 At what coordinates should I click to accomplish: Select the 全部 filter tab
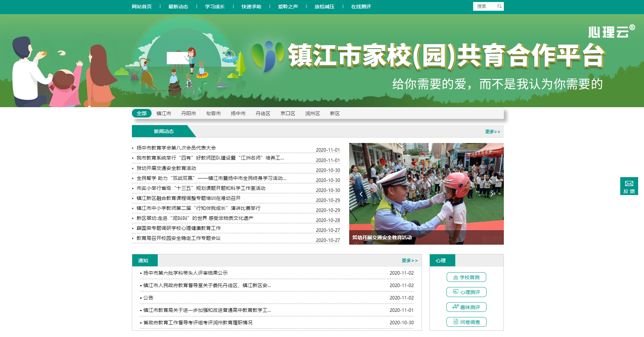(x=142, y=113)
